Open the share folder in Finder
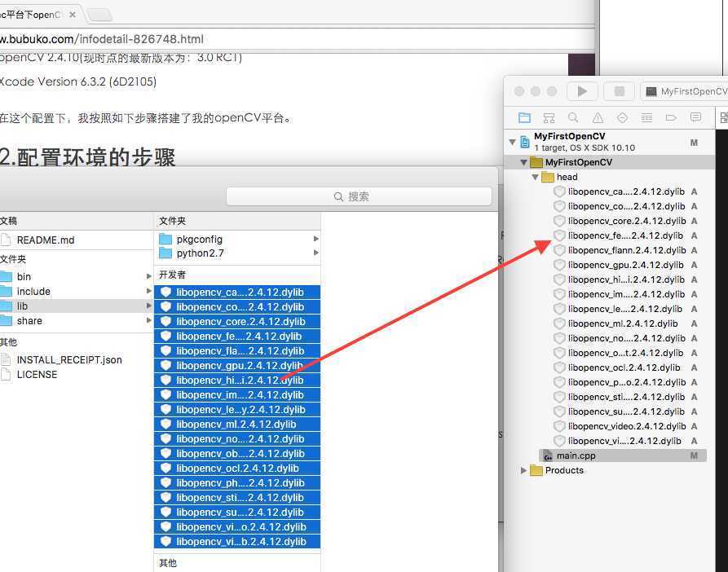Screen dimensions: 728x572 click(x=29, y=321)
